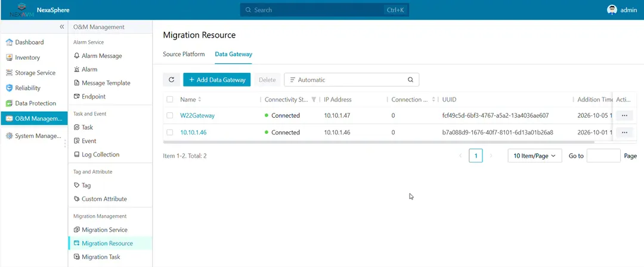Viewport: 644px width, 267px height.
Task: Go to the next page arrow
Action: [491, 156]
